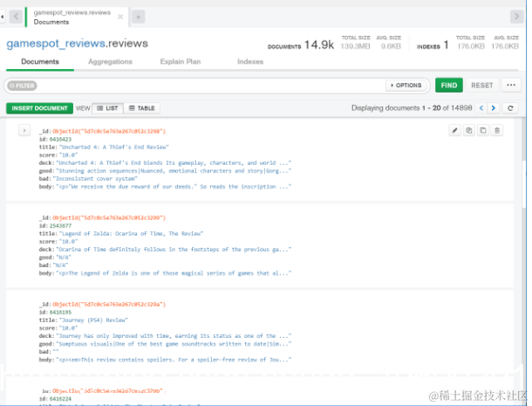Switch to List view

[x=107, y=108]
